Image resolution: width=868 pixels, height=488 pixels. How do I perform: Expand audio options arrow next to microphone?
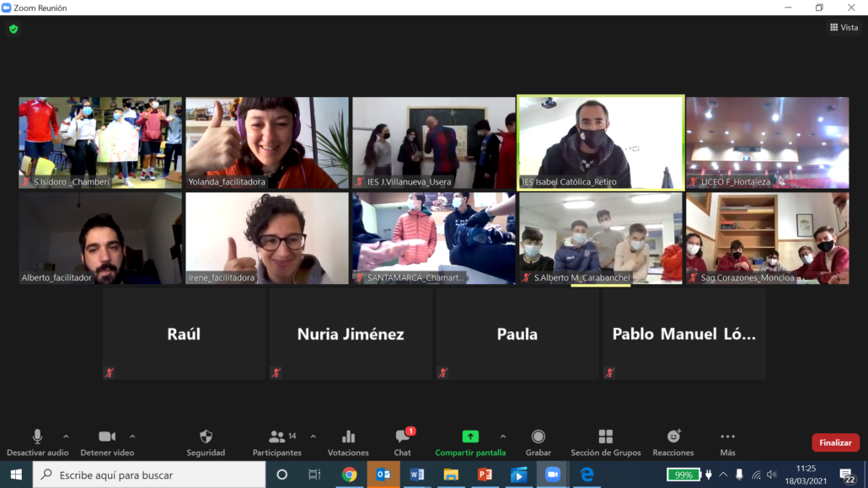pyautogui.click(x=66, y=437)
